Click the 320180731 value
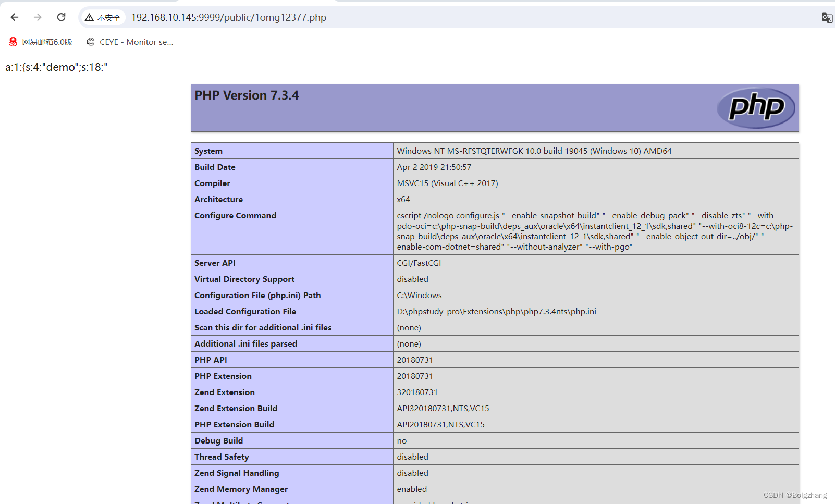 pos(417,392)
